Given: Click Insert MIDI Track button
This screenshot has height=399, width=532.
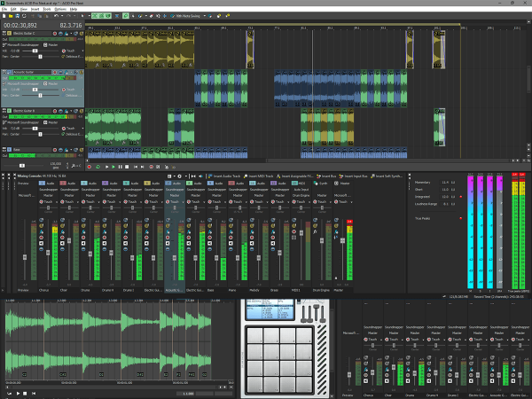Looking at the screenshot, I should (x=259, y=176).
